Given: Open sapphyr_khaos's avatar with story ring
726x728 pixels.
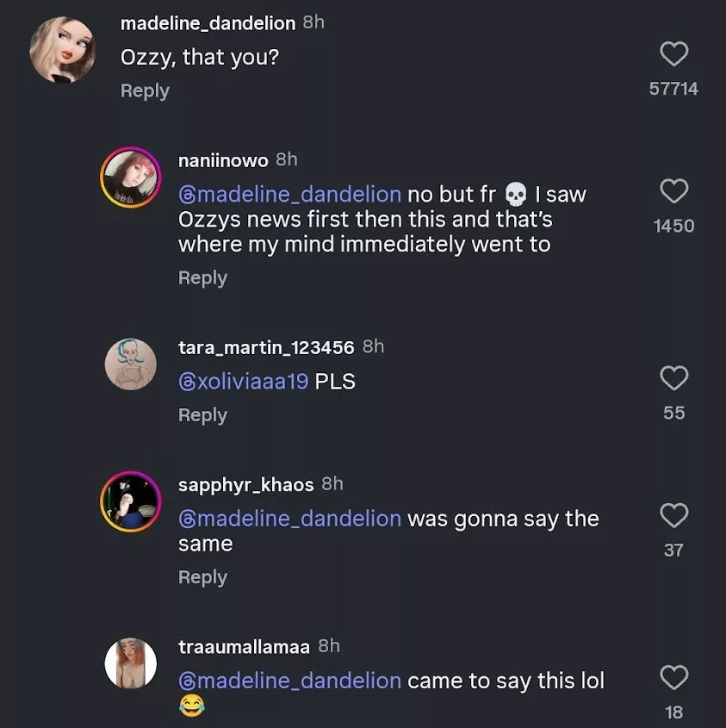Looking at the screenshot, I should pos(131,501).
